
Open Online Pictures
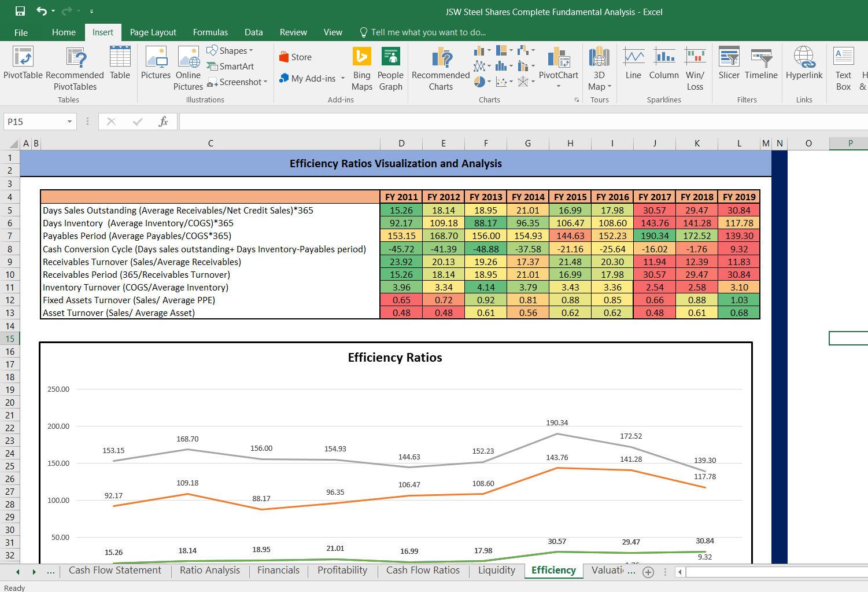[189, 69]
